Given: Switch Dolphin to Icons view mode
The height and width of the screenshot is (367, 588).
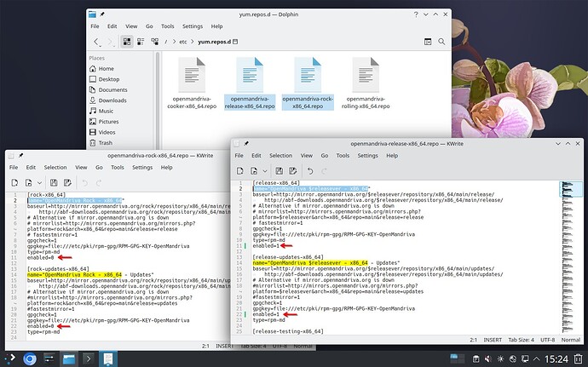Looking at the screenshot, I should click(127, 42).
